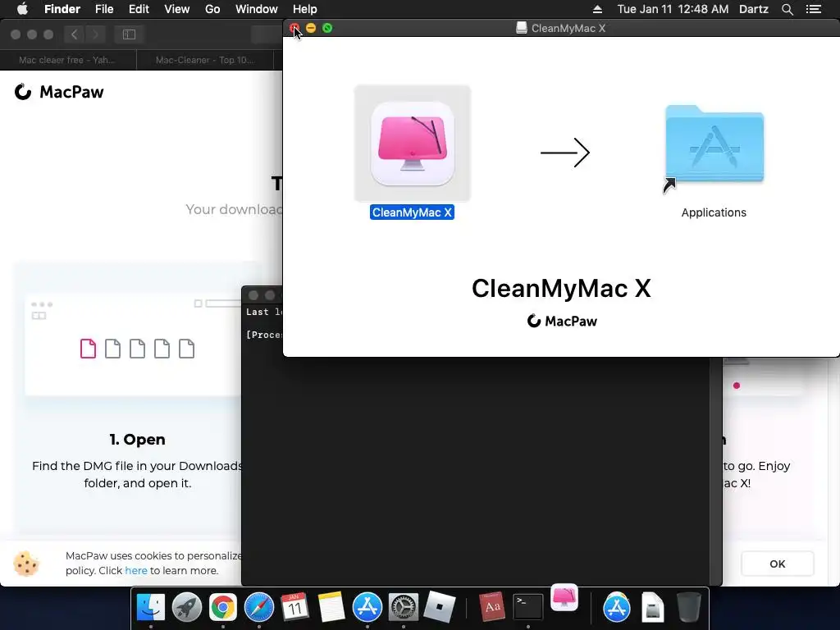Click the 'here' cookie policy link

136,571
